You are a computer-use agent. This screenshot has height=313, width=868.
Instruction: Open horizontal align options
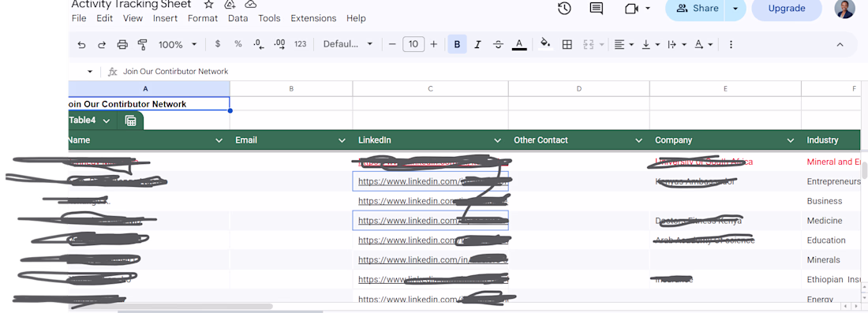624,44
